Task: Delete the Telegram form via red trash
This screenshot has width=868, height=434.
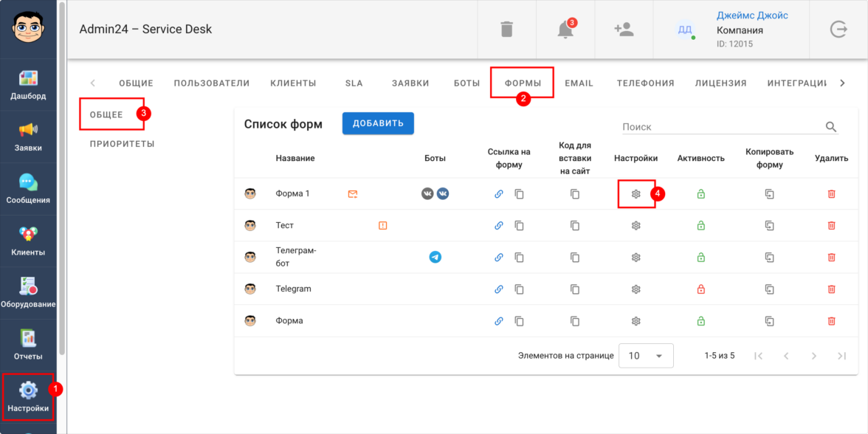Action: click(x=831, y=289)
